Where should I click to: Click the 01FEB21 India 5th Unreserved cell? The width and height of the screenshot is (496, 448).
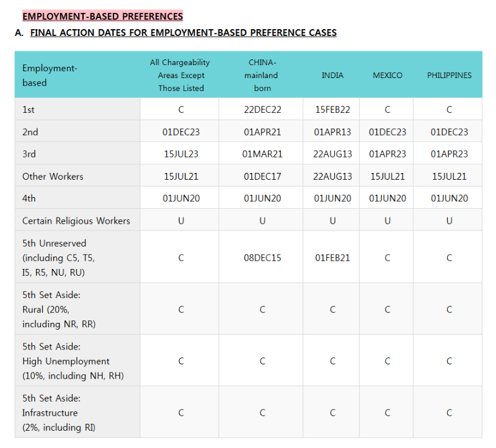(332, 258)
